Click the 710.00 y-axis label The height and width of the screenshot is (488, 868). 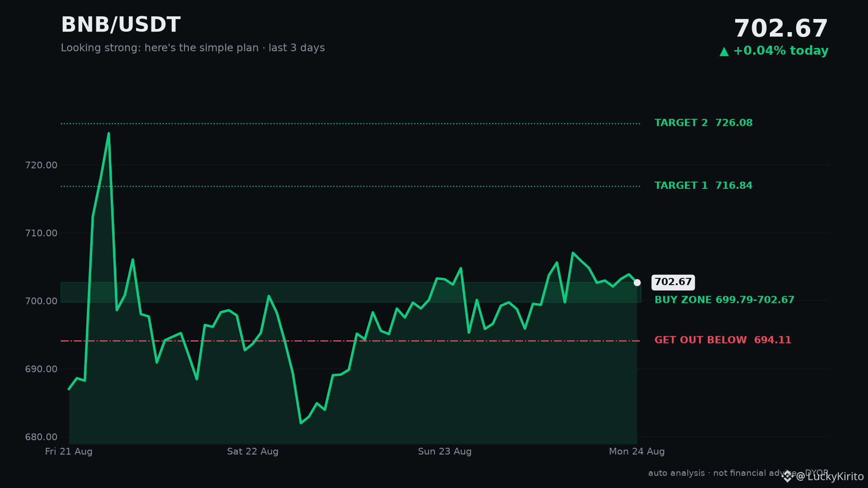point(41,233)
